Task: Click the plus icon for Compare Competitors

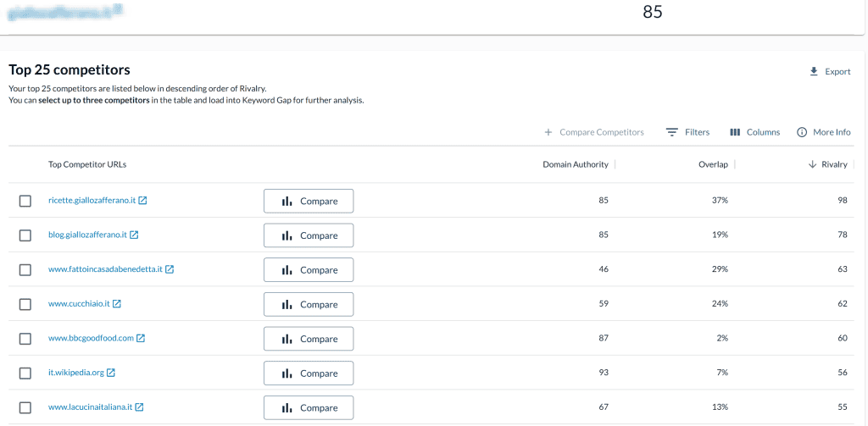Action: [548, 132]
